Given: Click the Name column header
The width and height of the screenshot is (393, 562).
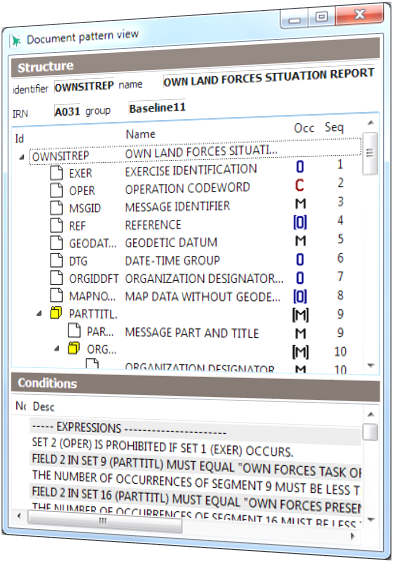Looking at the screenshot, I should pos(141,134).
